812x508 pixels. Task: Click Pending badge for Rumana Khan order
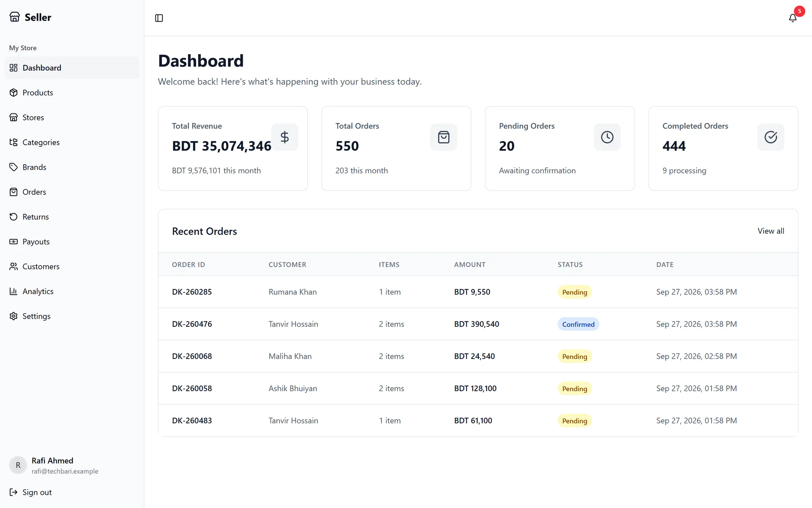click(x=574, y=292)
